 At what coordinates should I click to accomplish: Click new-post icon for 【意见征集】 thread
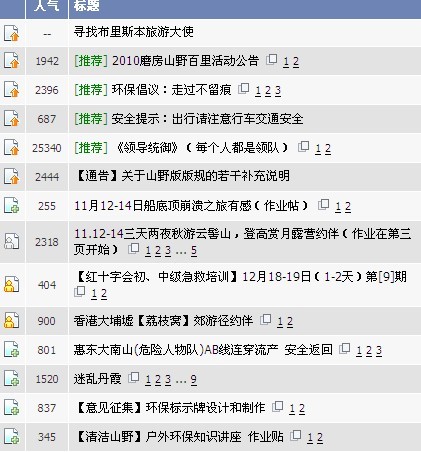11,407
